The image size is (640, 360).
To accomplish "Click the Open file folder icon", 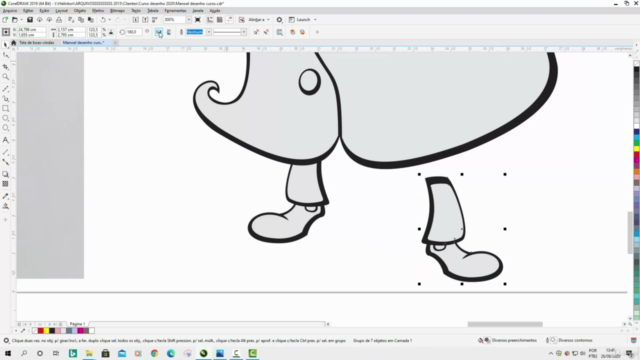I will 15,20.
